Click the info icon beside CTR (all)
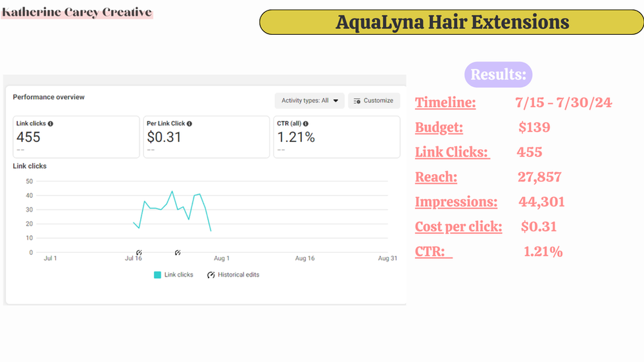 tap(306, 124)
